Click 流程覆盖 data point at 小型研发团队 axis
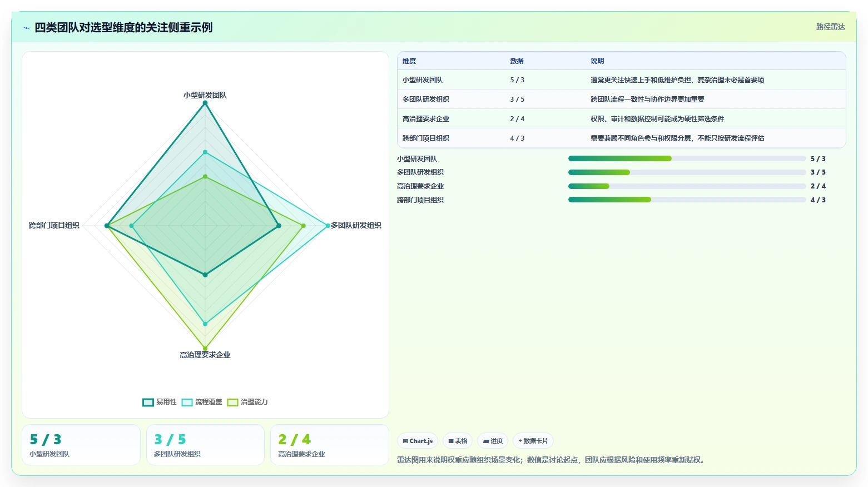Viewport: 868px width, 487px height. 205,152
